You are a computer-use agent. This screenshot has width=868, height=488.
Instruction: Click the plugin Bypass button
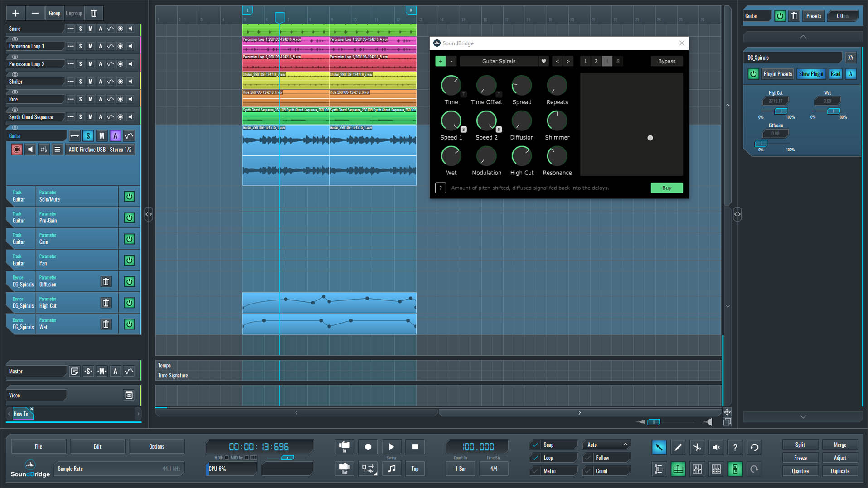click(x=667, y=61)
